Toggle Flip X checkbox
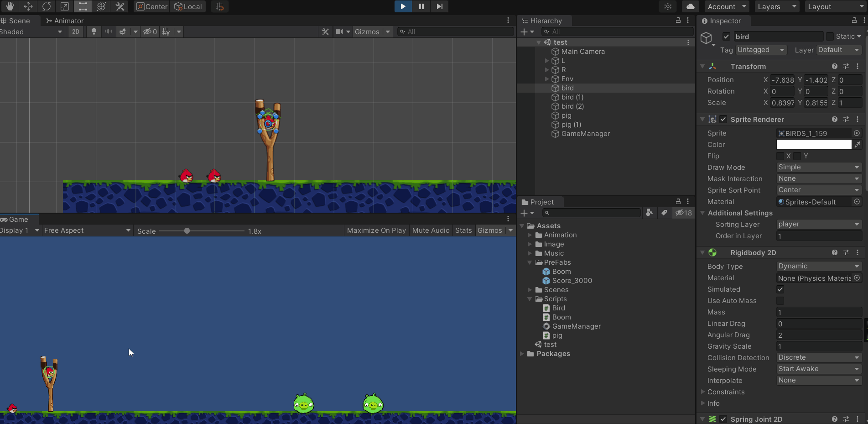The width and height of the screenshot is (868, 424). (x=780, y=156)
